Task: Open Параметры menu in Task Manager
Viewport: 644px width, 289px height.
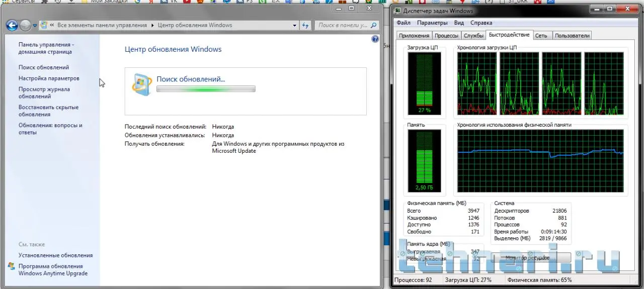Action: point(432,23)
